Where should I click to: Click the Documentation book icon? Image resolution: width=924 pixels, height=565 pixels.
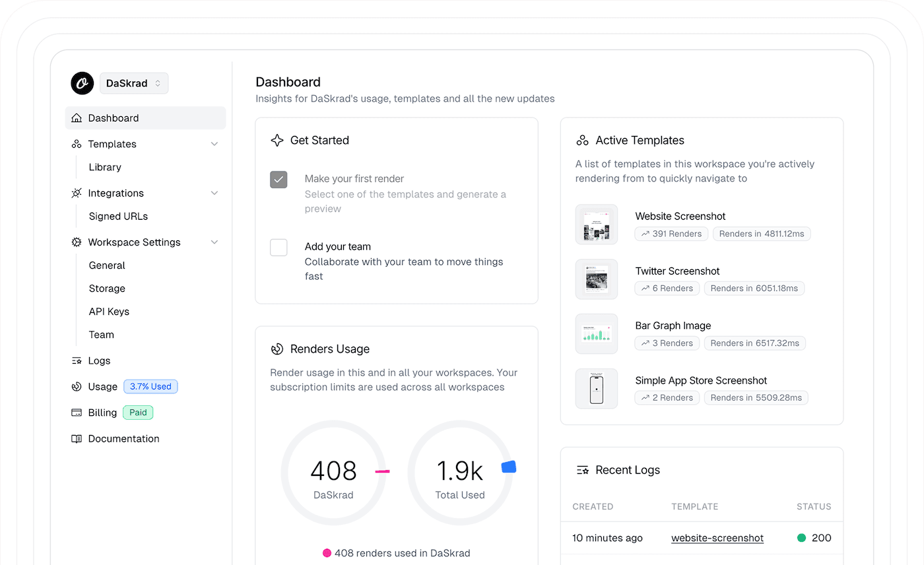point(77,439)
